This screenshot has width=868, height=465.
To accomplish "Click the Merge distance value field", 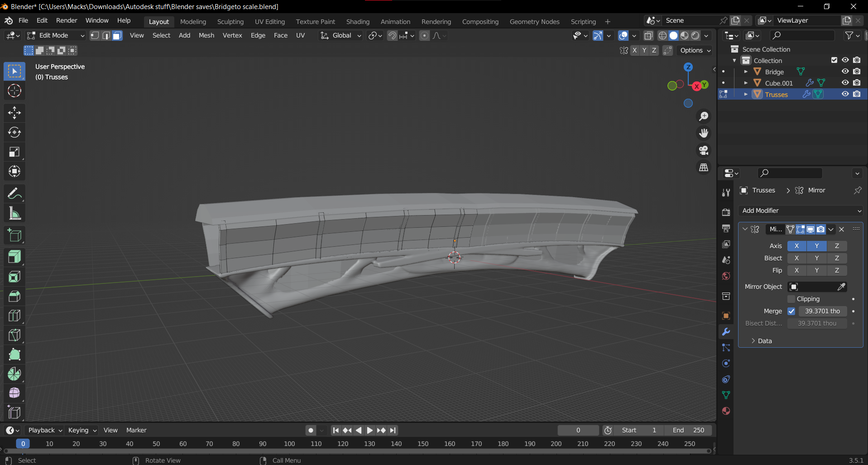I will (x=823, y=311).
